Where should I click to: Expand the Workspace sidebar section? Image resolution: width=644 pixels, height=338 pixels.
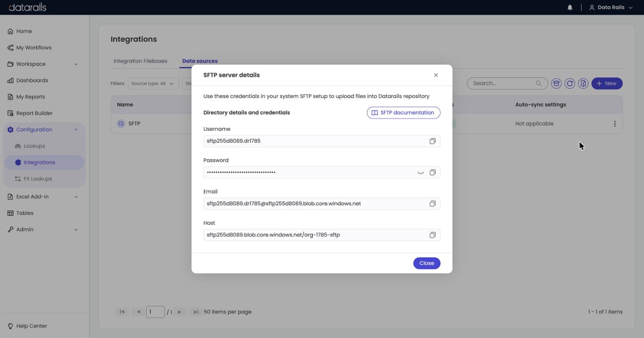click(43, 64)
